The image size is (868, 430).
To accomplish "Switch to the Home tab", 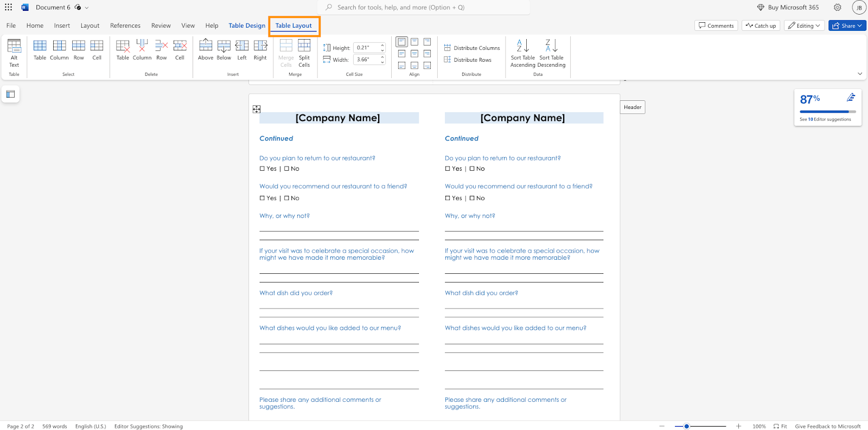I will (35, 25).
